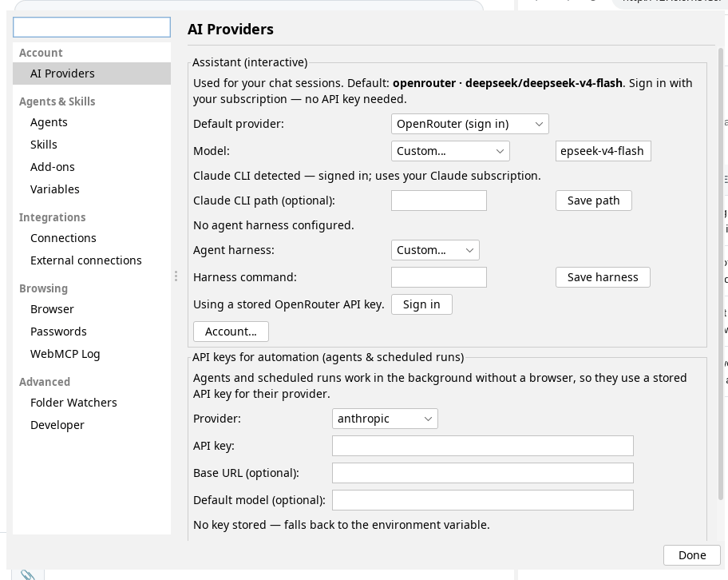
Task: Click the 'No agent harness configured.' text
Action: 274,225
